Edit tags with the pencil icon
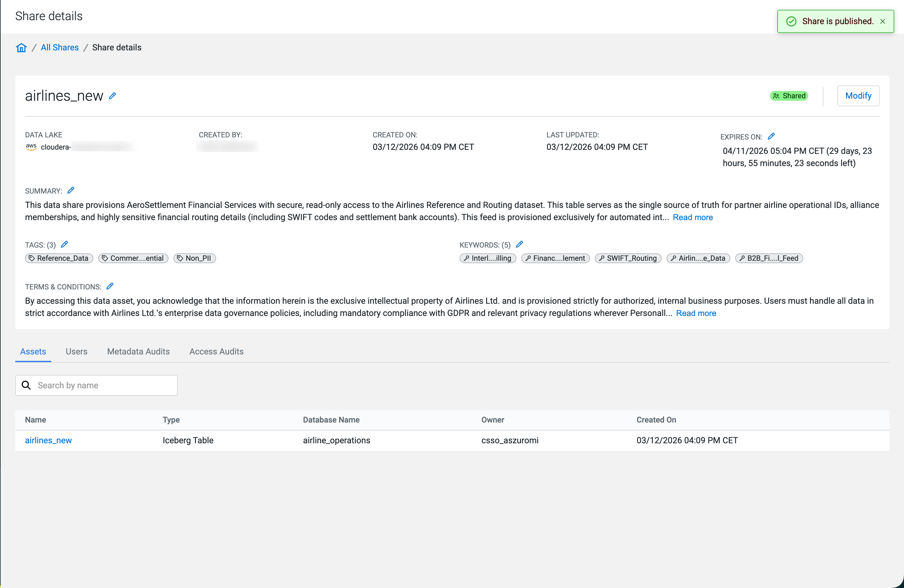Viewport: 904px width, 588px height. pos(64,244)
